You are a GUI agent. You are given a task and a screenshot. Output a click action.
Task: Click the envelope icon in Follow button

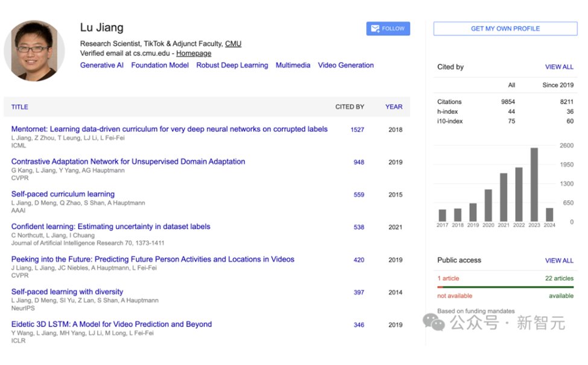(x=375, y=28)
